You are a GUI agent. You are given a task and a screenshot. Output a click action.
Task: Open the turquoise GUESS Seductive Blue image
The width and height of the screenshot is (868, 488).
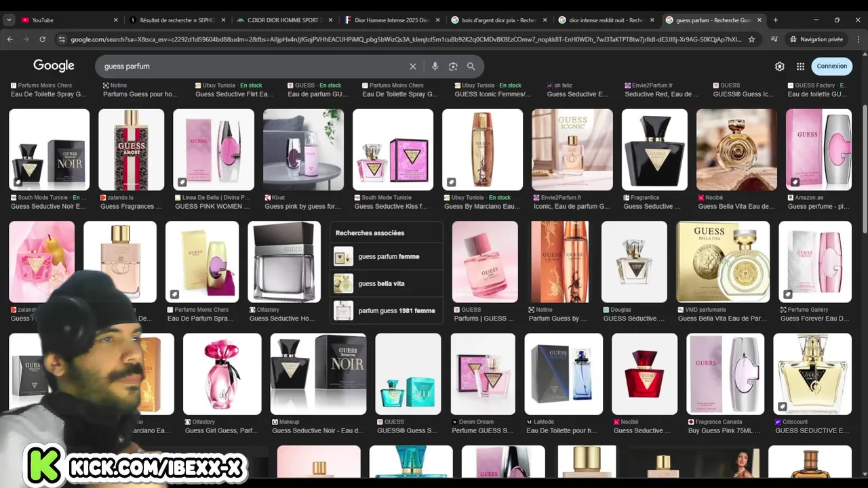tap(408, 373)
